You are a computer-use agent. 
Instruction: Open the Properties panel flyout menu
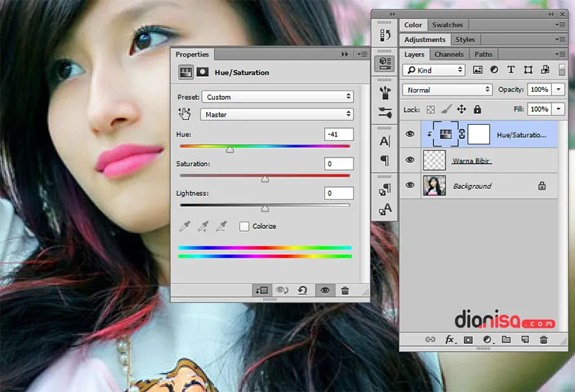362,55
